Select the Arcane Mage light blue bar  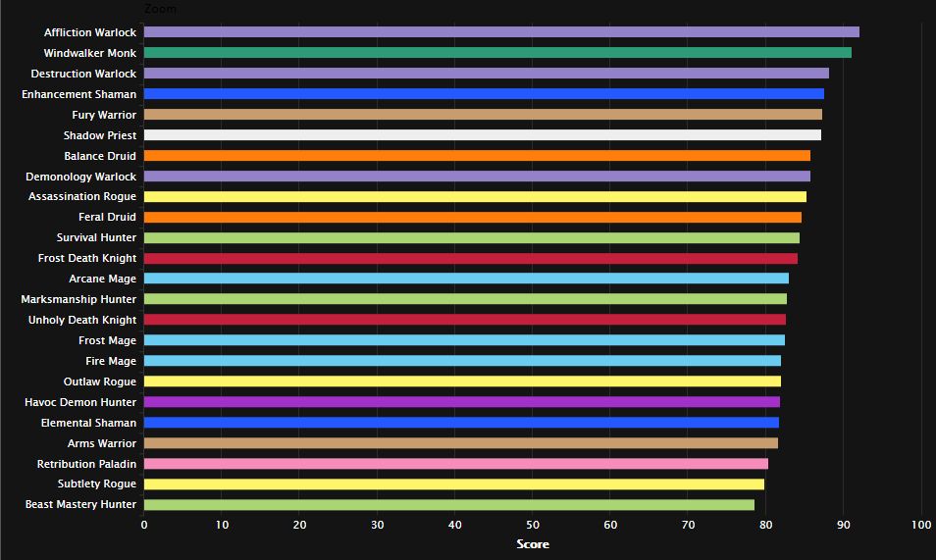tap(466, 279)
